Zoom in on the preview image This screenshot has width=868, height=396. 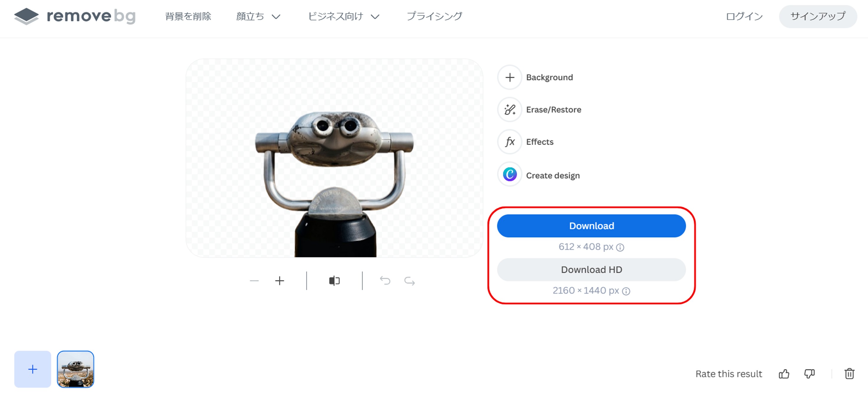tap(279, 281)
